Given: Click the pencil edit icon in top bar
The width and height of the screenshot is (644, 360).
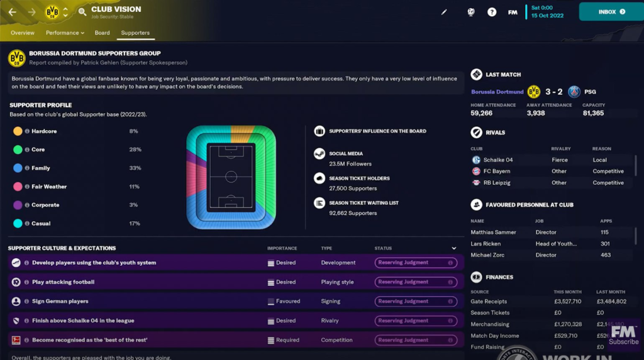Looking at the screenshot, I should (x=444, y=12).
